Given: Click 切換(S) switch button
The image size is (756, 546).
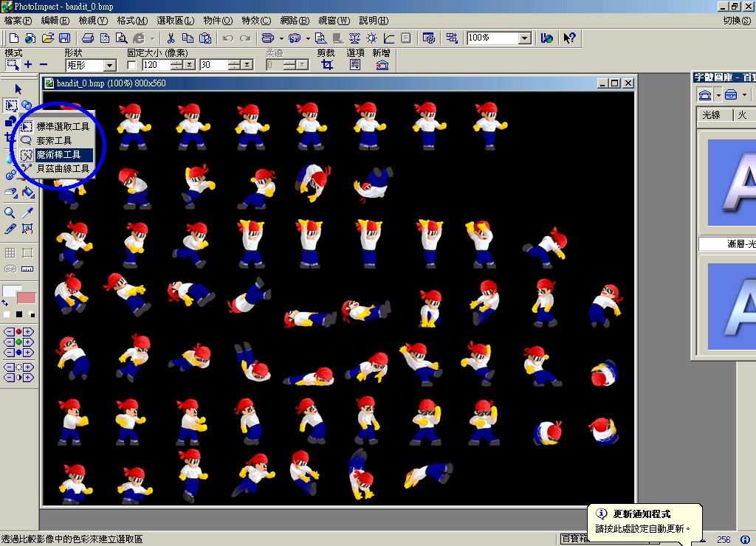Looking at the screenshot, I should [738, 21].
